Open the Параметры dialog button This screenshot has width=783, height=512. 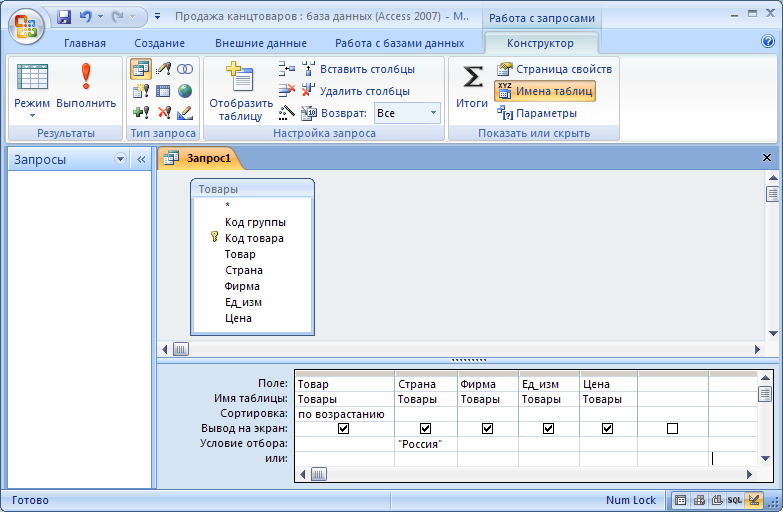click(x=537, y=113)
